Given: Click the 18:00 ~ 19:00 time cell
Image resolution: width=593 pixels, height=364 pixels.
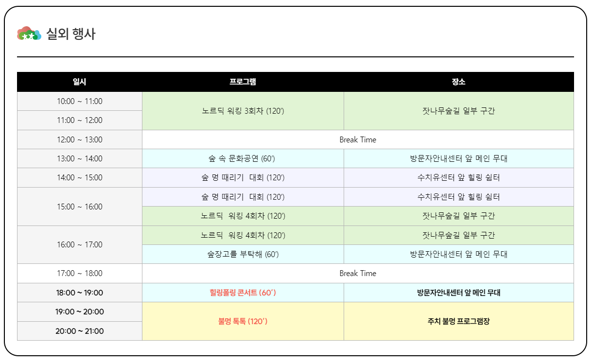Looking at the screenshot, I should (79, 293).
